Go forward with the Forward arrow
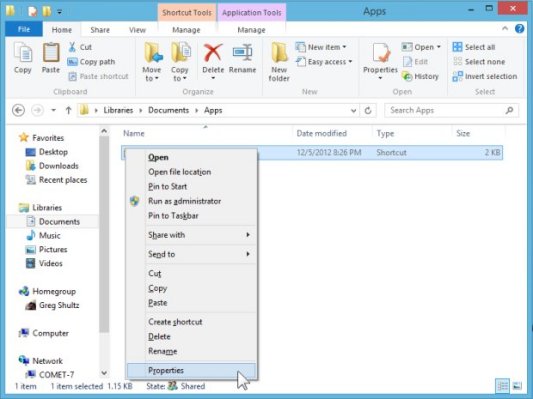Image resolution: width=533 pixels, height=399 pixels. 37,110
